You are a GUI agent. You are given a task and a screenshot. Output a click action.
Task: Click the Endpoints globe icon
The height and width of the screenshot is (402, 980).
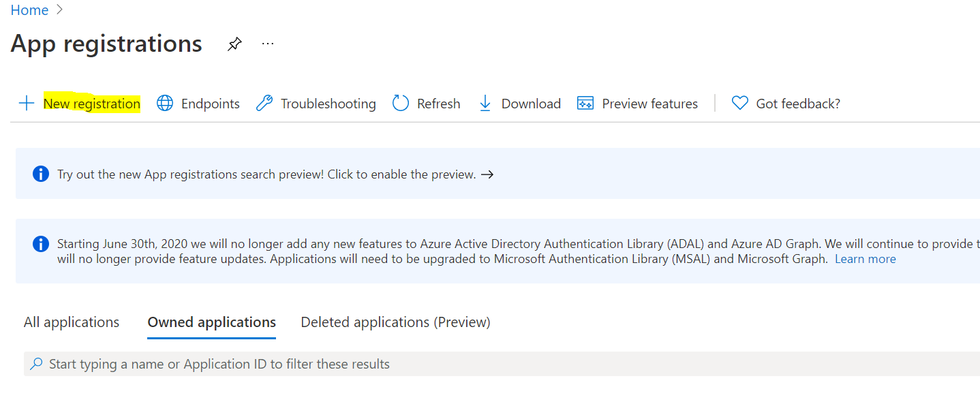[165, 104]
